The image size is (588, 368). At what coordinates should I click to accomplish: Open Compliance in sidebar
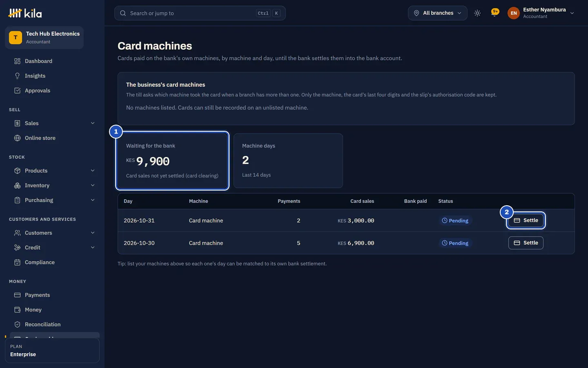(x=52, y=262)
